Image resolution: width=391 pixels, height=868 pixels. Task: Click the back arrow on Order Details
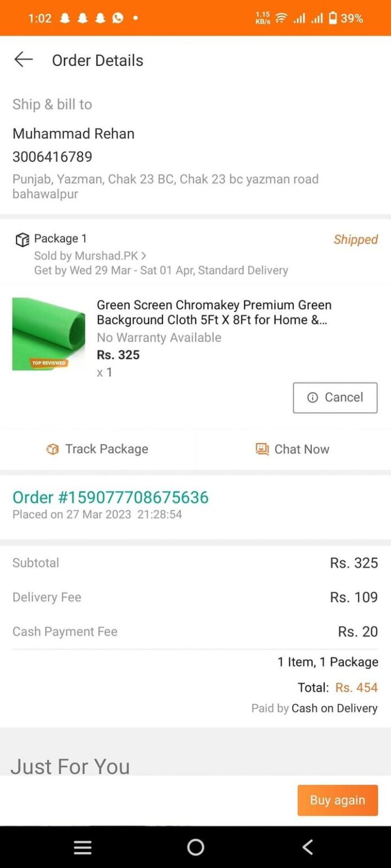pos(23,60)
